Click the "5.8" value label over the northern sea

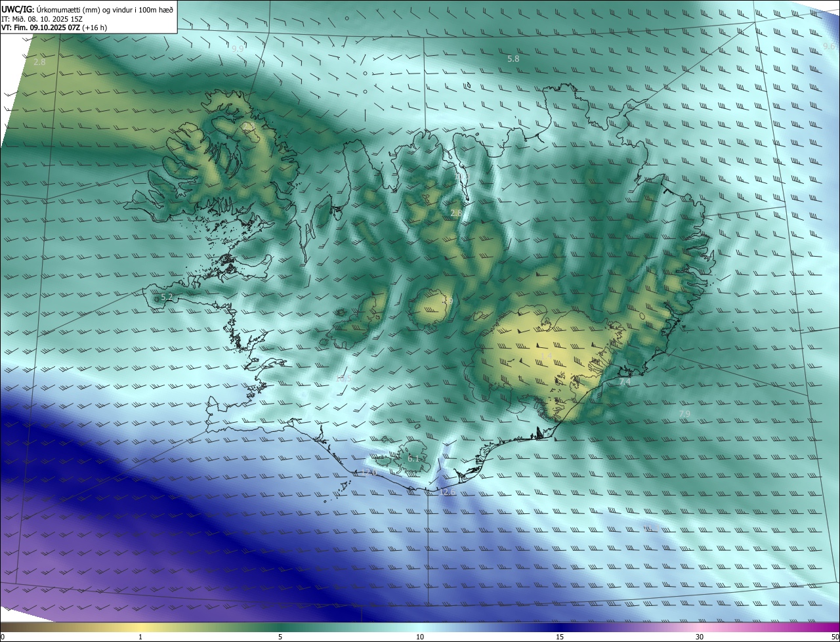pyautogui.click(x=513, y=59)
